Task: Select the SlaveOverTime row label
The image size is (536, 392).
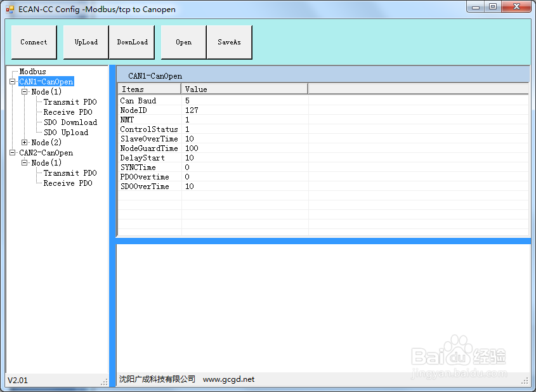Action: coord(149,139)
